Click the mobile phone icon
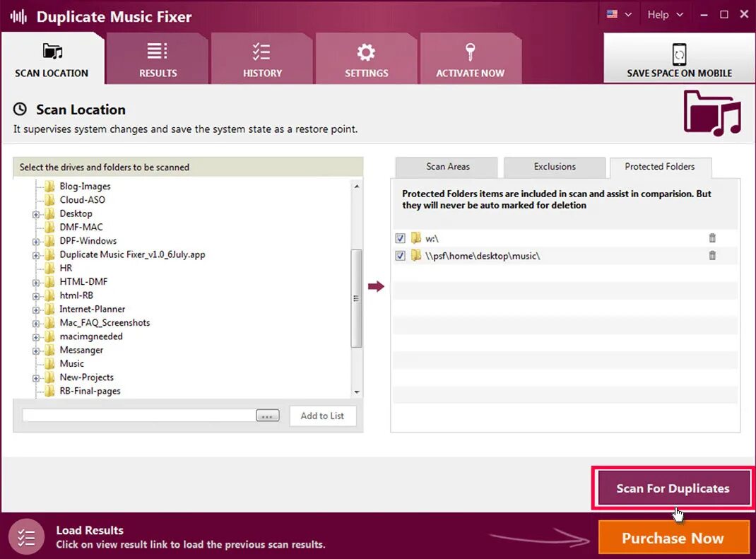 (x=679, y=54)
